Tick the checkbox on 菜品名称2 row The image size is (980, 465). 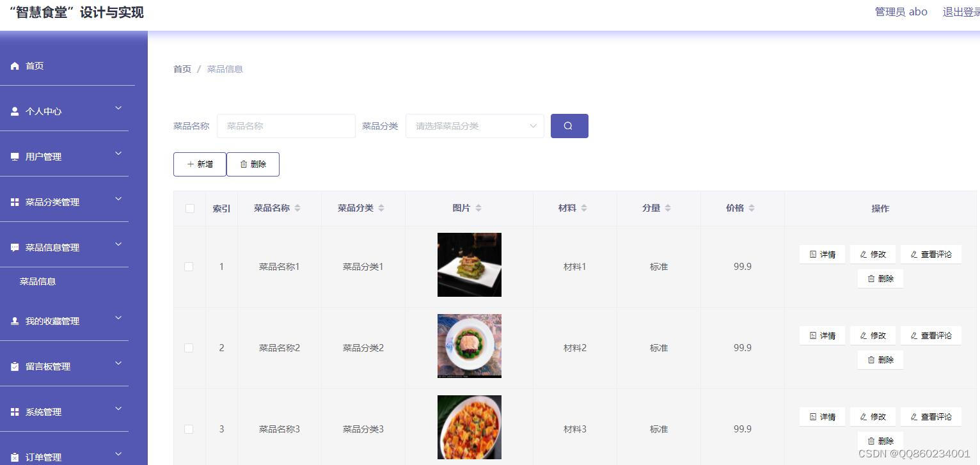tap(189, 348)
